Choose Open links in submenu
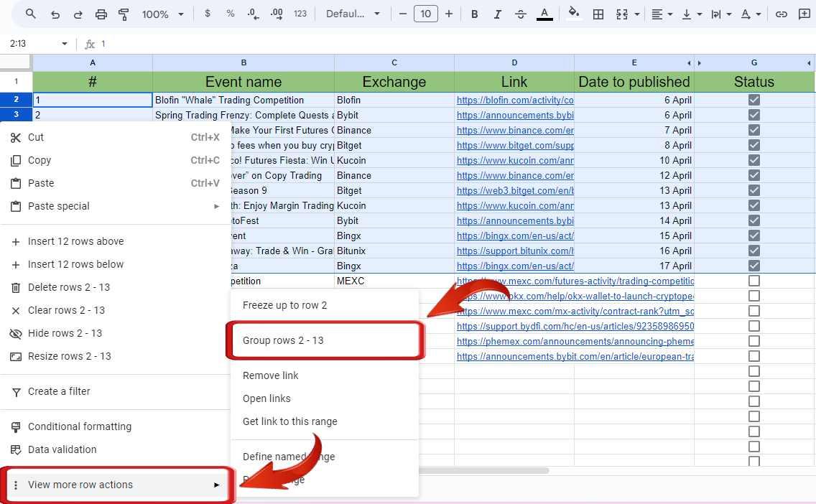The image size is (816, 504). (325, 398)
